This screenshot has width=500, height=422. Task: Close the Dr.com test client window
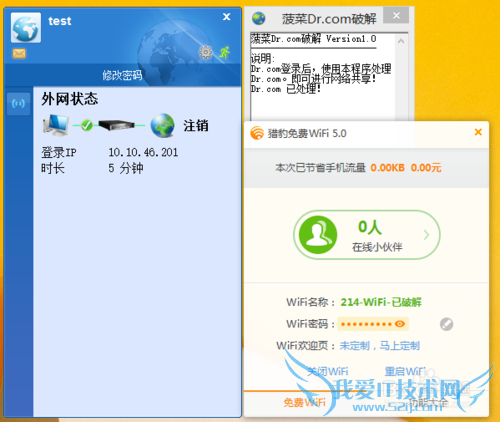click(227, 17)
